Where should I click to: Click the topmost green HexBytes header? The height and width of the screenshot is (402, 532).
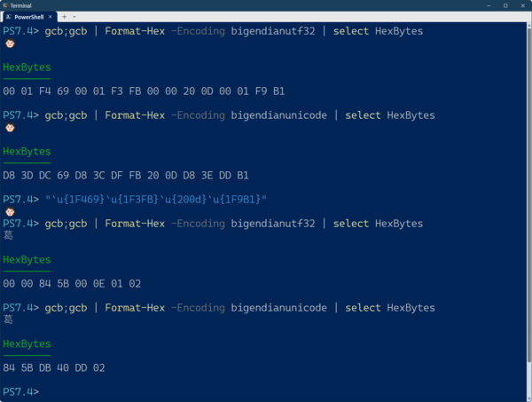(27, 67)
